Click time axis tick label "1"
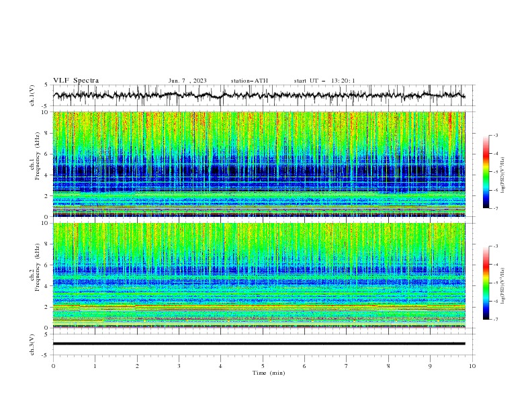This screenshot has height=411, width=532. [x=95, y=366]
